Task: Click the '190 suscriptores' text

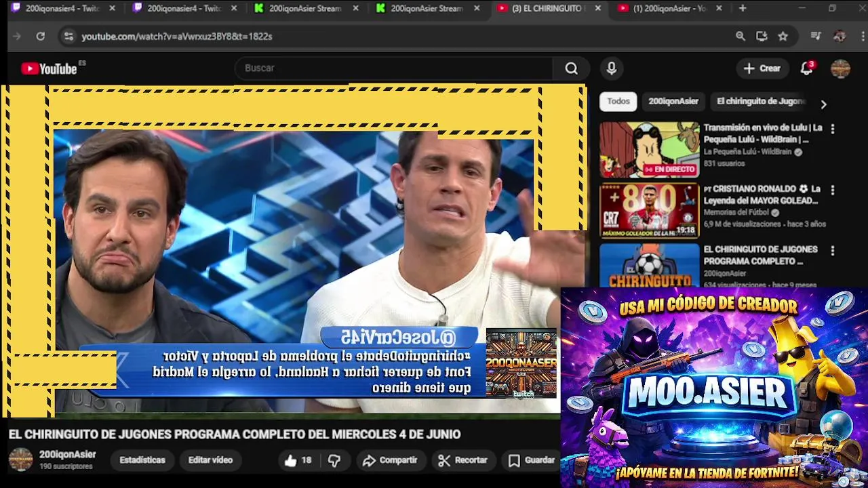Action: point(66,467)
